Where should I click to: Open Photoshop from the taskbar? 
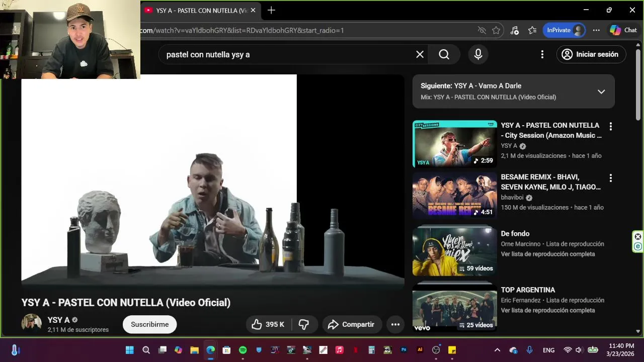(x=404, y=350)
